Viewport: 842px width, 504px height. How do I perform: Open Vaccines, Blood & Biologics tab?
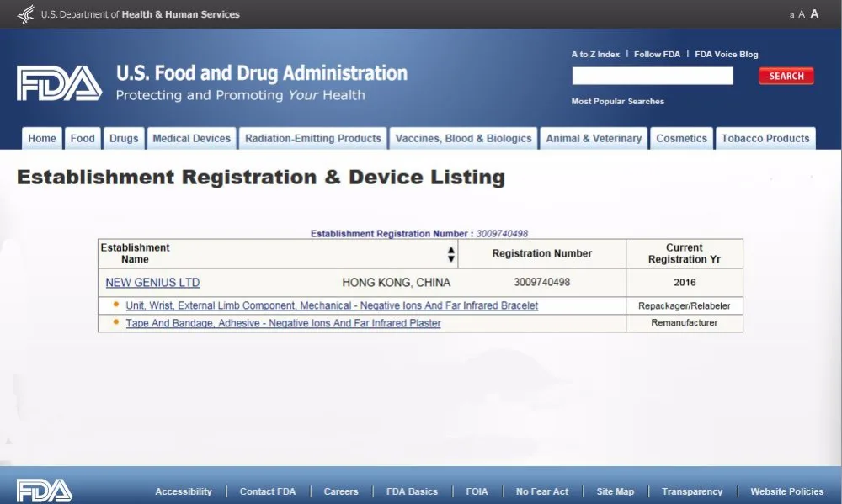coord(463,139)
